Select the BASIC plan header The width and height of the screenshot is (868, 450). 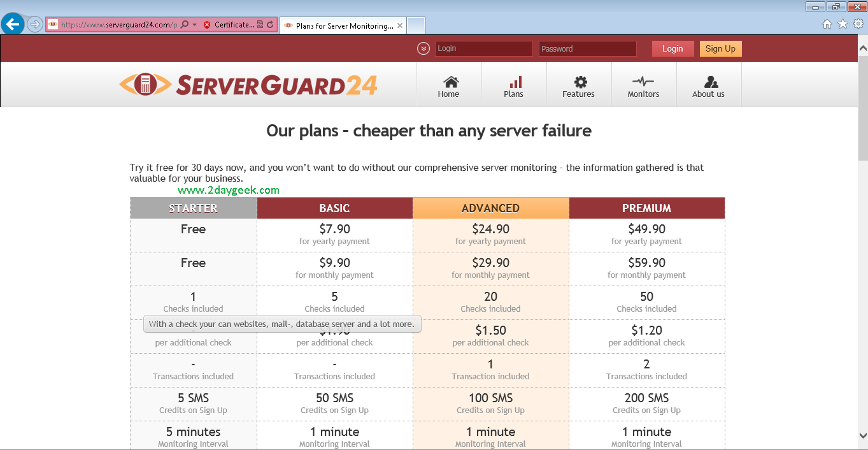pos(335,208)
